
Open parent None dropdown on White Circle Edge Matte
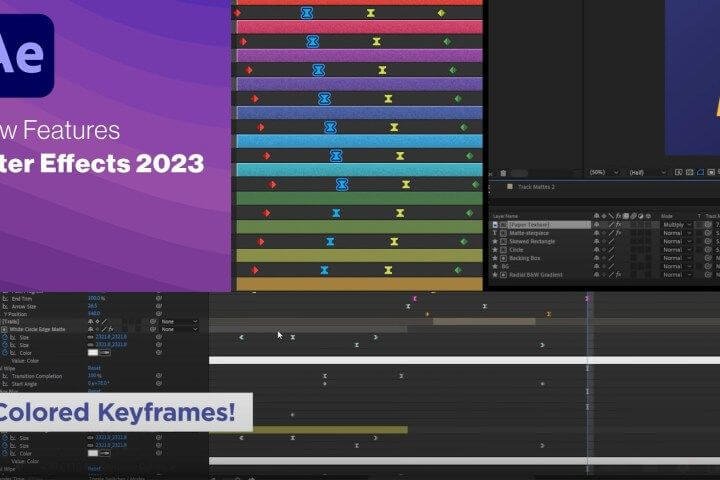(180, 329)
